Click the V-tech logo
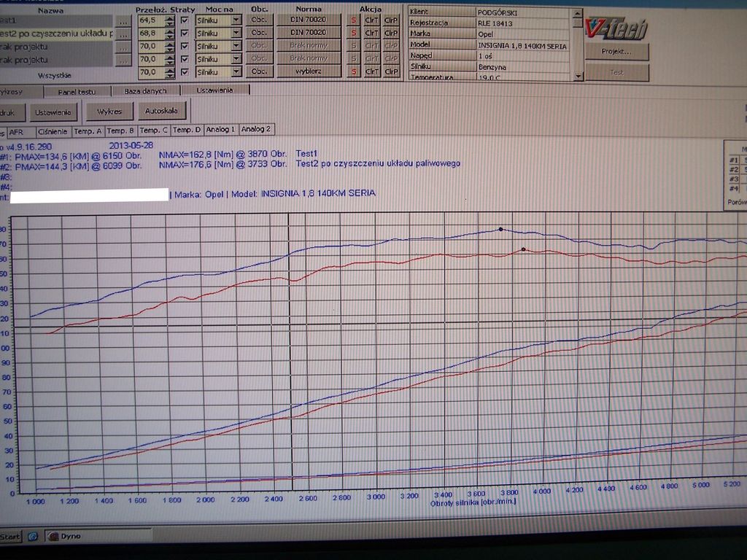 [x=616, y=27]
